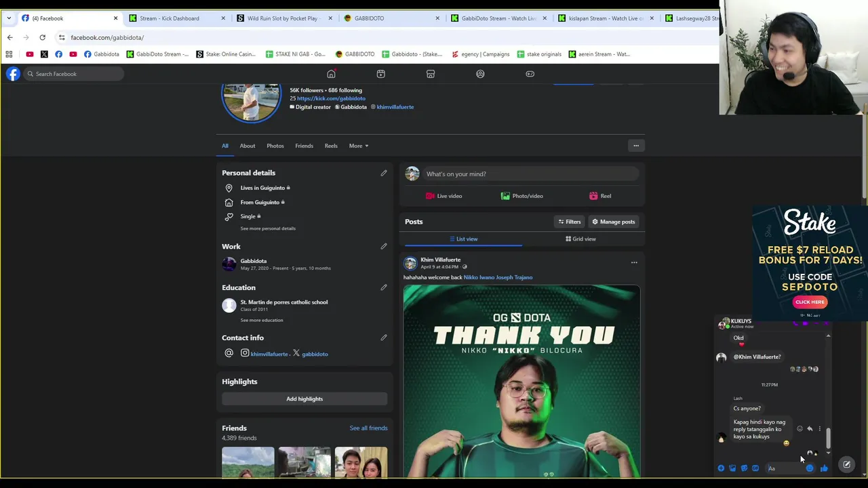Viewport: 868px width, 488px height.
Task: Open the plus more-actions icon in chat
Action: pos(721,468)
